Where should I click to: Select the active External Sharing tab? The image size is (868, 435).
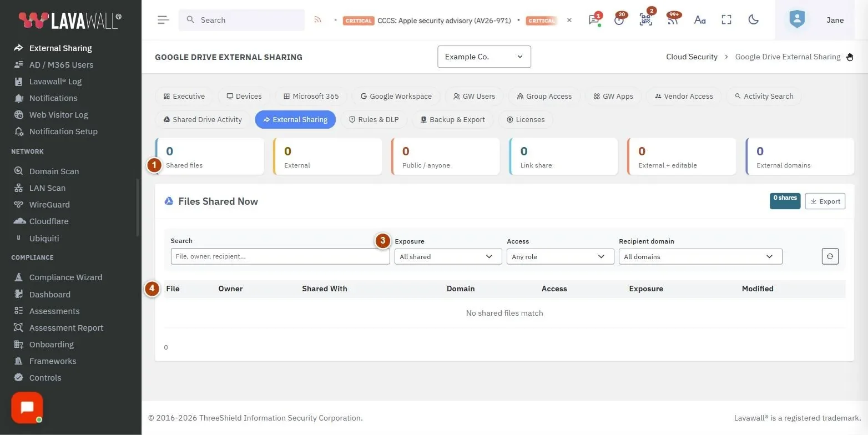click(295, 119)
